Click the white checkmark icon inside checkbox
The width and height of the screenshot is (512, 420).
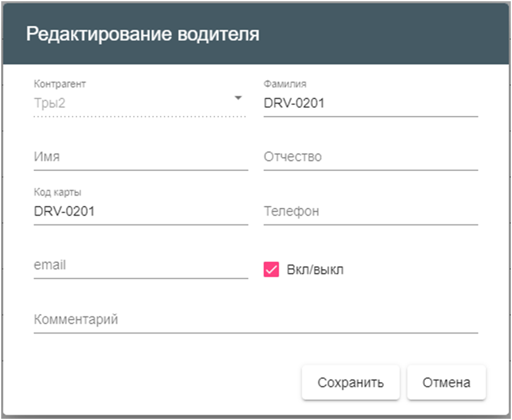[272, 270]
